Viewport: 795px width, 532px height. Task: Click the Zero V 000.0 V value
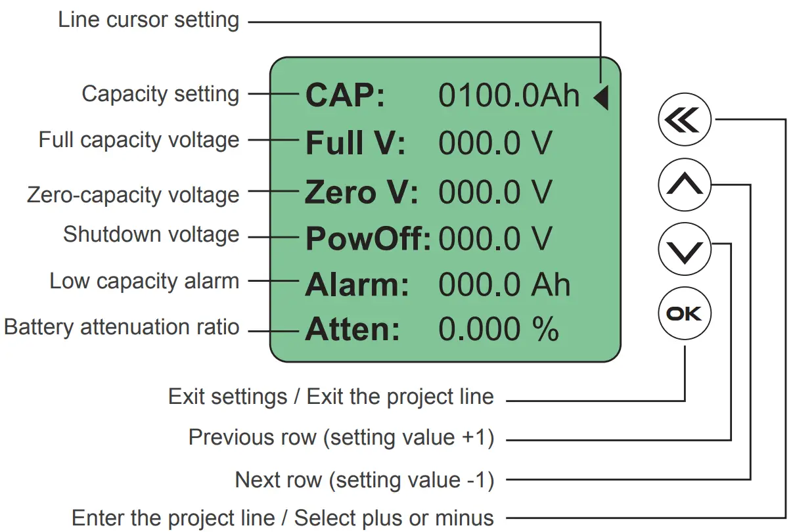pos(495,192)
